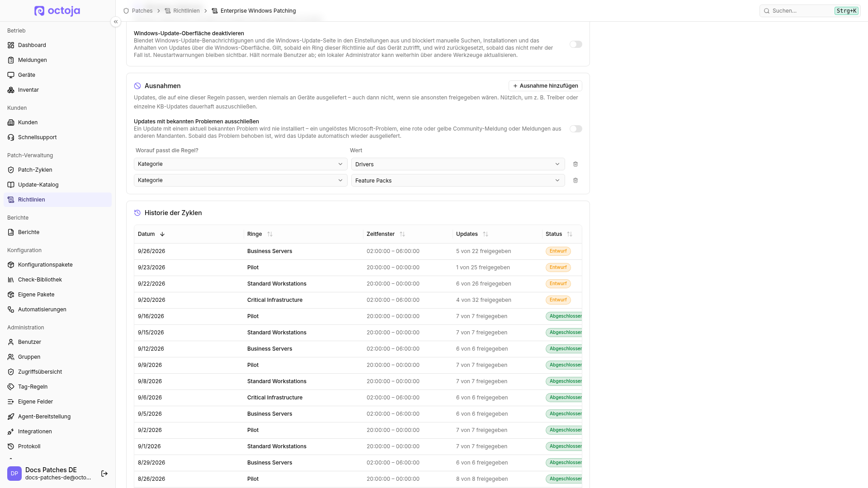Open the Kategorie dropdown in the Feature Packs rule
This screenshot has width=868, height=488.
[x=241, y=180]
